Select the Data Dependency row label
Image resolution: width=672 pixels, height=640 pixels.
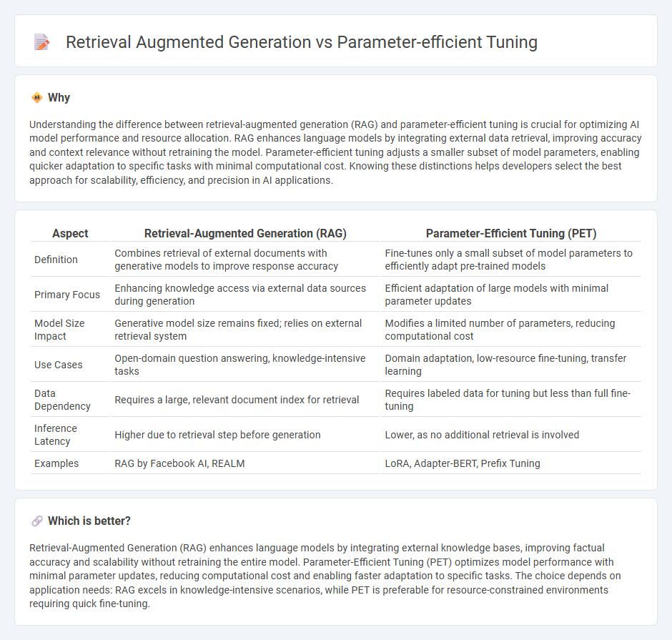click(63, 400)
